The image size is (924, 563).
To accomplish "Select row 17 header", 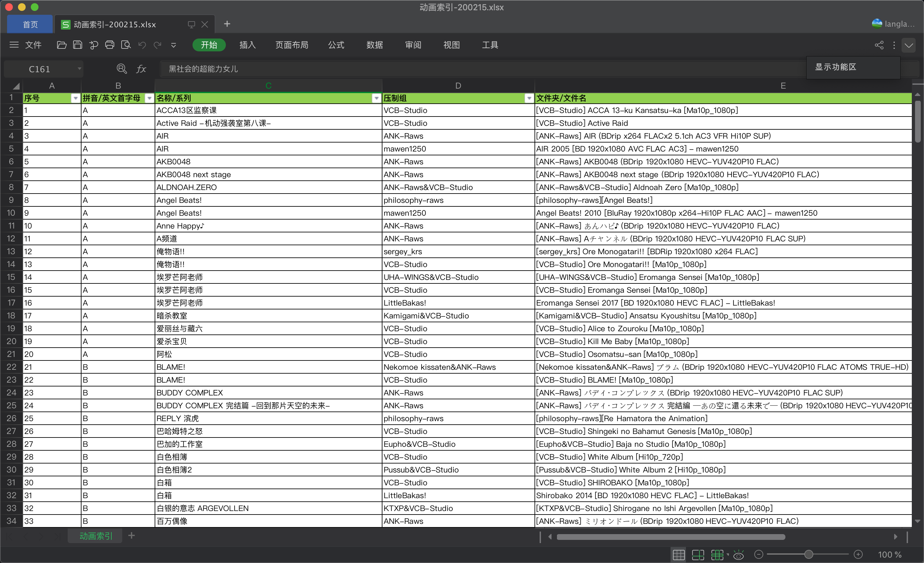I will 11,303.
